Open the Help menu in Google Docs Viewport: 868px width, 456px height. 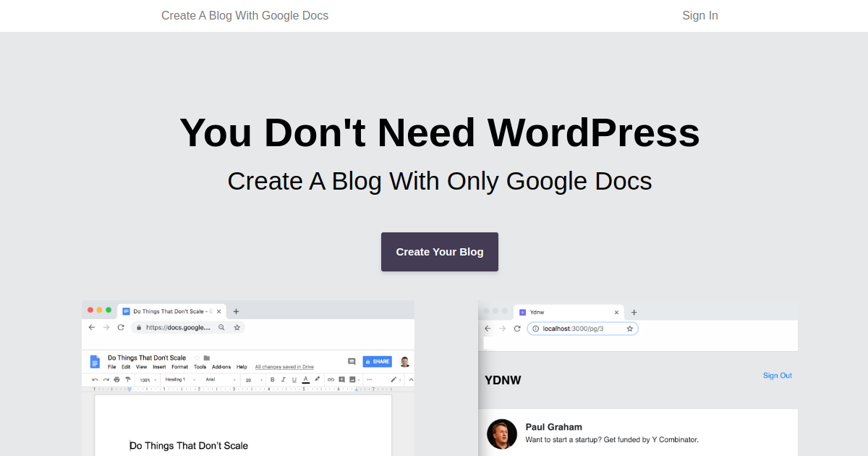[242, 367]
